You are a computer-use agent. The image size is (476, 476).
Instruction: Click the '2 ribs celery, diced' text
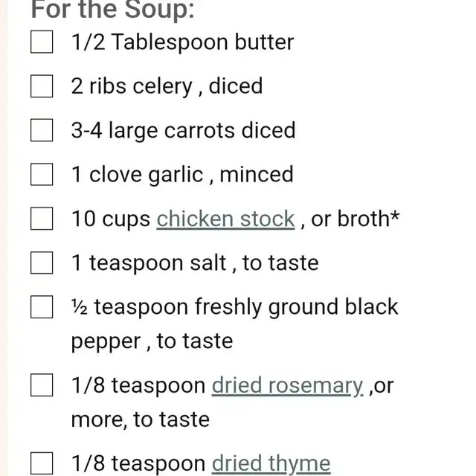tap(167, 86)
